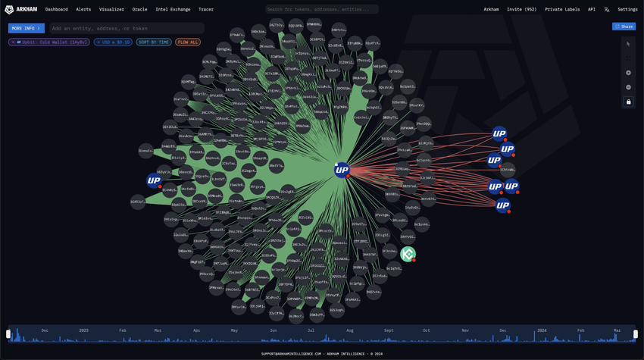Share the visualization via Share button
Image resolution: width=644 pixels, height=360 pixels.
(x=624, y=27)
